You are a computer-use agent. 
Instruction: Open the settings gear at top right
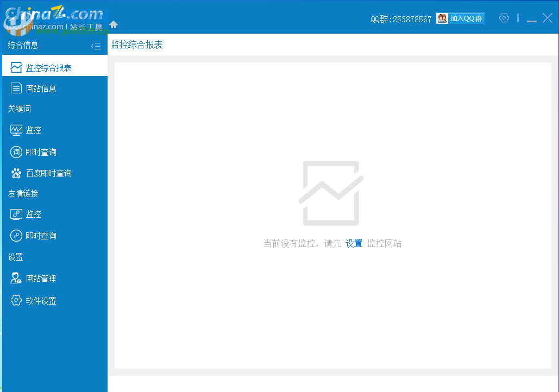(x=504, y=18)
